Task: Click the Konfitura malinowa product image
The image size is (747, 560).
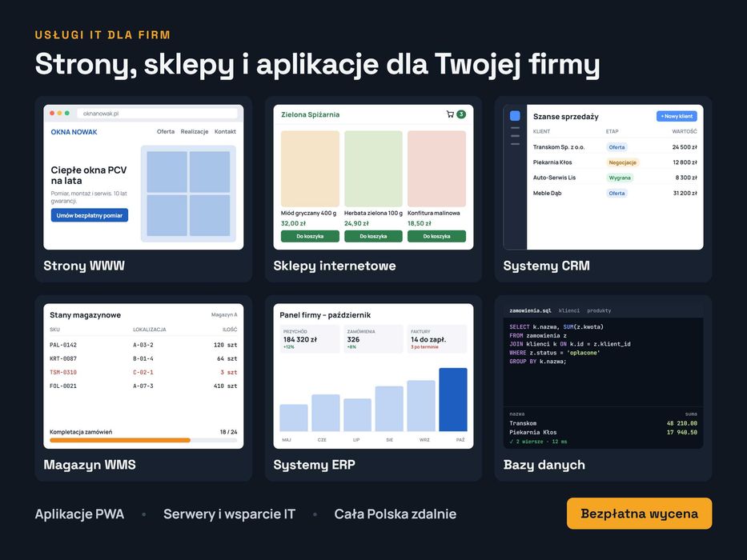Action: (437, 169)
